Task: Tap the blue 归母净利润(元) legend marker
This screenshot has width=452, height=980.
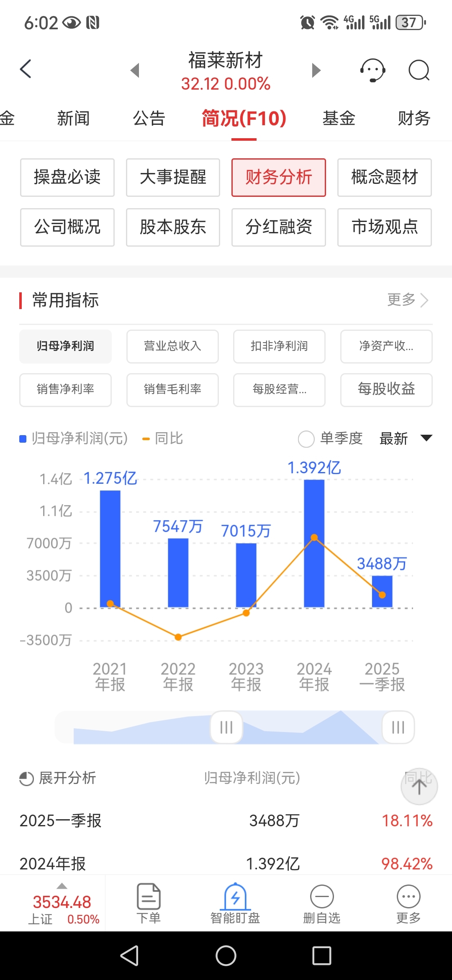Action: tap(23, 439)
